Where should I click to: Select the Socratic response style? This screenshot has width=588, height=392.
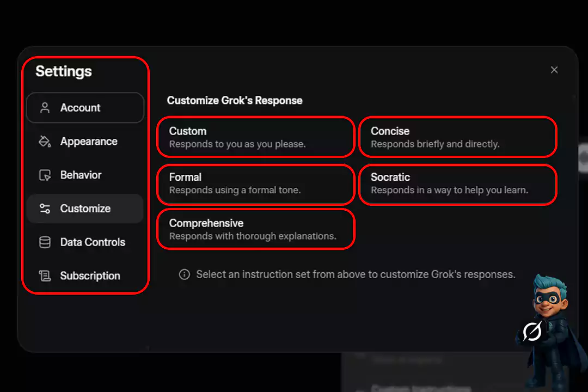click(x=457, y=185)
